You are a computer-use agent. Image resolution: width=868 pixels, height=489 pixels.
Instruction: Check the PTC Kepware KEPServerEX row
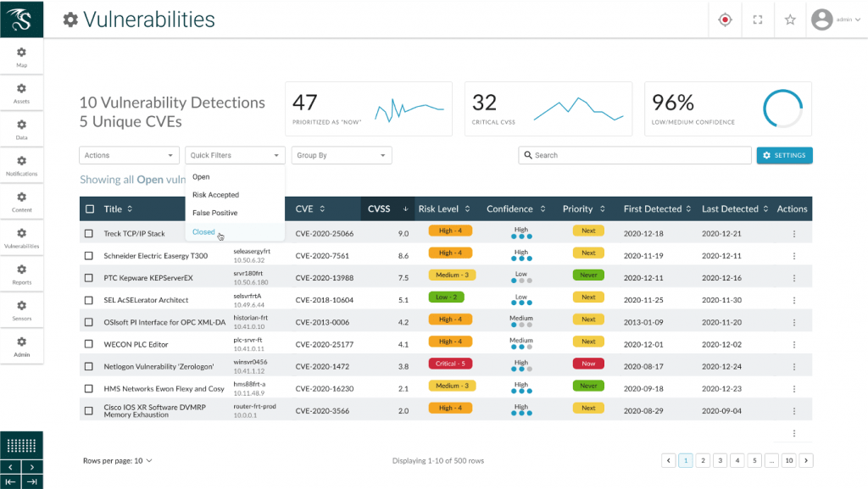(x=88, y=278)
